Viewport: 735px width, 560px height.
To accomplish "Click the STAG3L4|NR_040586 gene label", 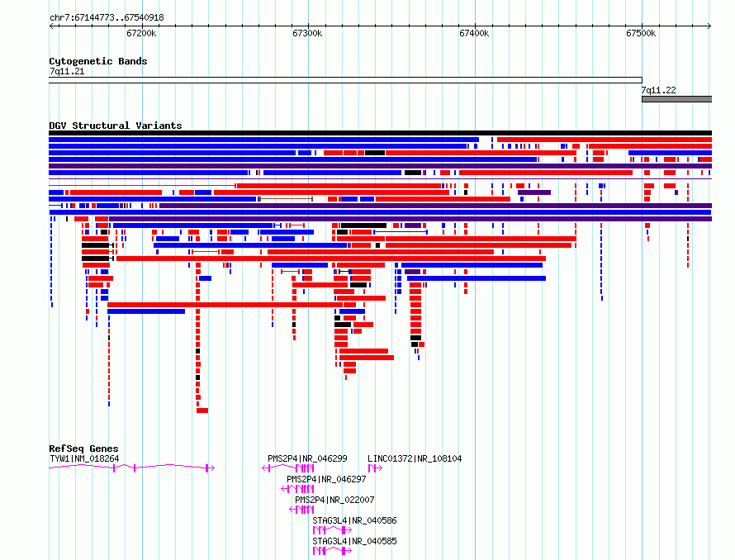I will [354, 520].
